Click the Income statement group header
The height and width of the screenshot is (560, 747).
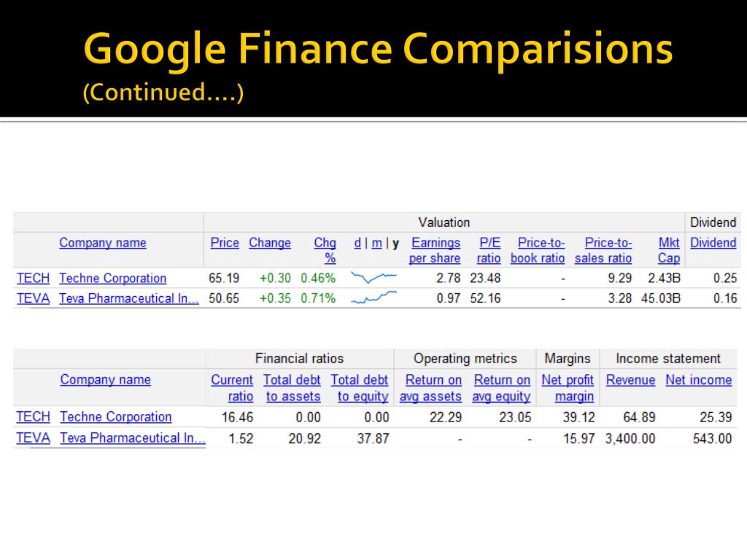pyautogui.click(x=668, y=359)
